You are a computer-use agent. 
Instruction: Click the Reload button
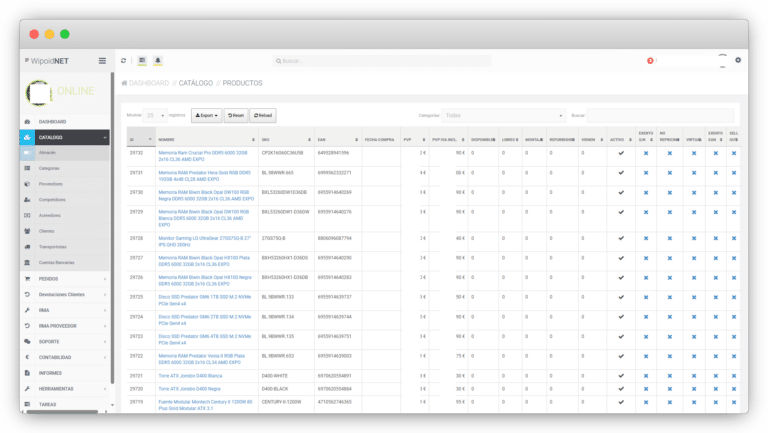coord(263,116)
